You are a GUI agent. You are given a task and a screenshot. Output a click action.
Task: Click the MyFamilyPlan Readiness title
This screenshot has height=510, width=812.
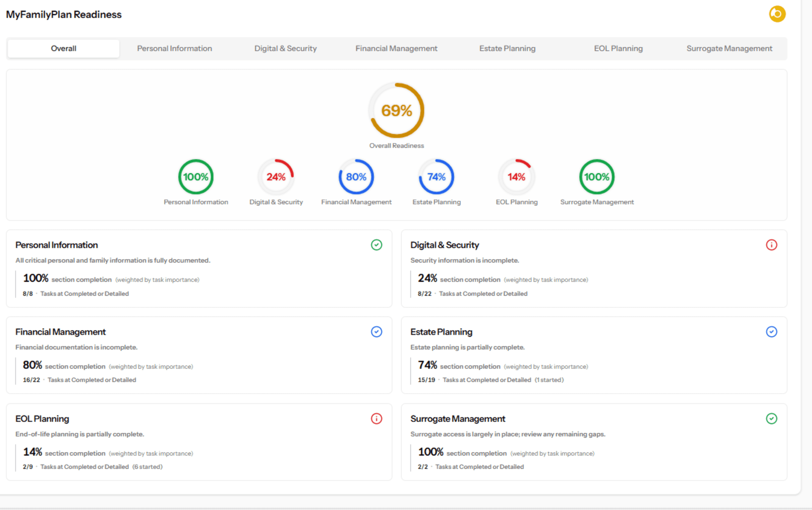64,15
